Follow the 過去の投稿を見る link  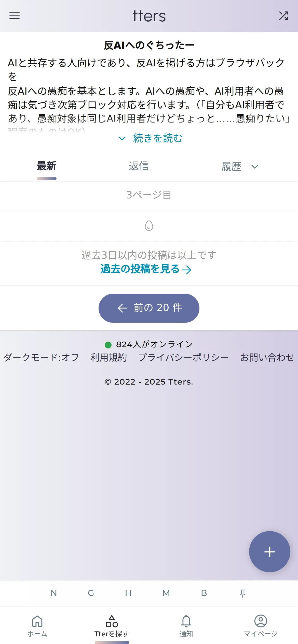(146, 269)
